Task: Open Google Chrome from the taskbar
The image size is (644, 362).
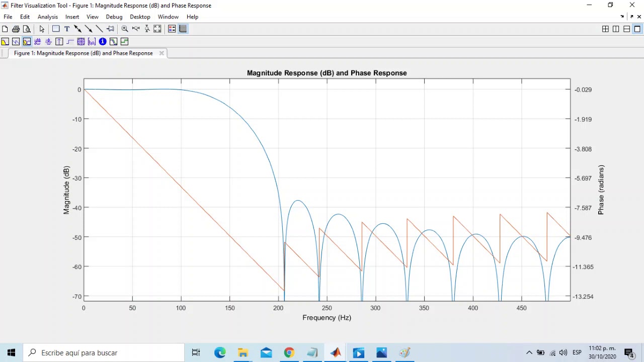Action: click(x=289, y=352)
